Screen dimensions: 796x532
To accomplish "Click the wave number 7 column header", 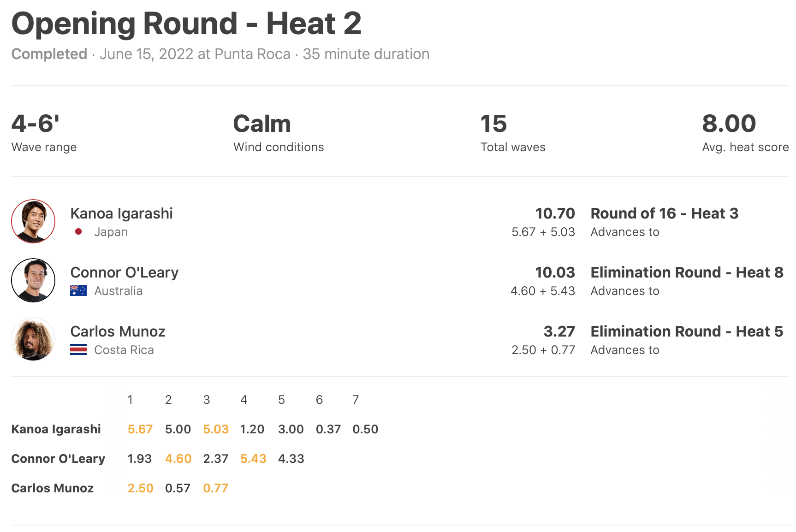I will pyautogui.click(x=356, y=400).
